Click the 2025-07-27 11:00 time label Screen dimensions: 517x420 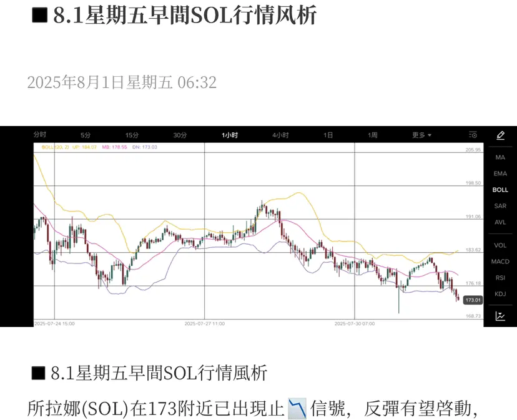(205, 324)
